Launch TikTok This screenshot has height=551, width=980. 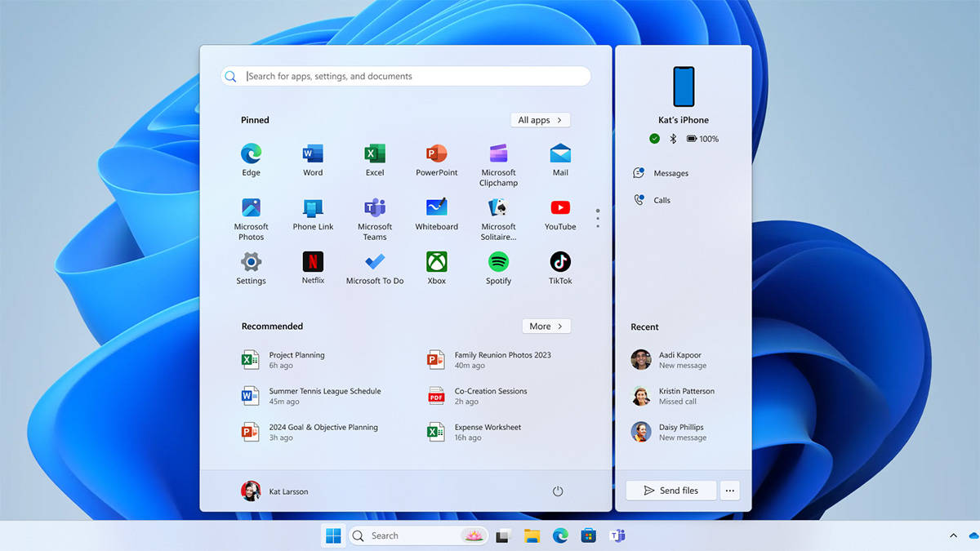[560, 268]
